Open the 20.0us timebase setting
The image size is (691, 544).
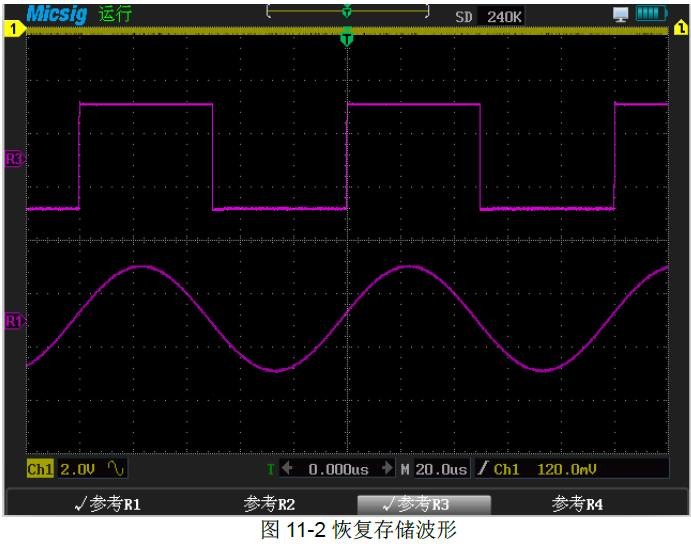coord(440,468)
